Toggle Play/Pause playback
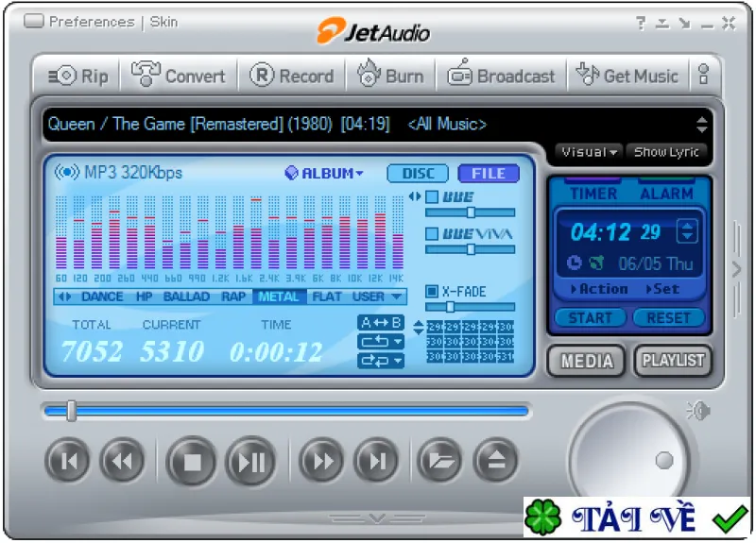 point(250,461)
